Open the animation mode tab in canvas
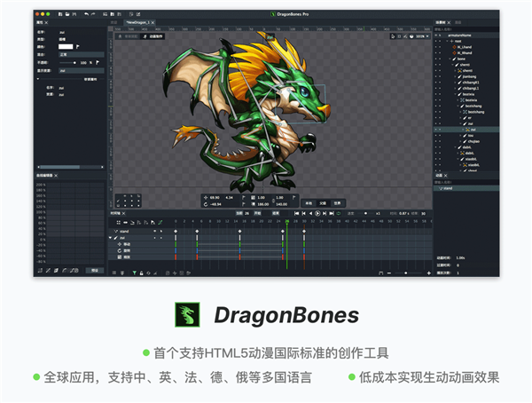 pos(153,36)
